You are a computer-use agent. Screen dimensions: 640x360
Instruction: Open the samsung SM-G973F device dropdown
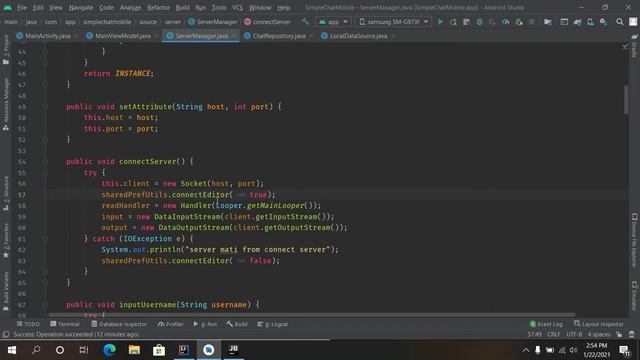pyautogui.click(x=393, y=22)
